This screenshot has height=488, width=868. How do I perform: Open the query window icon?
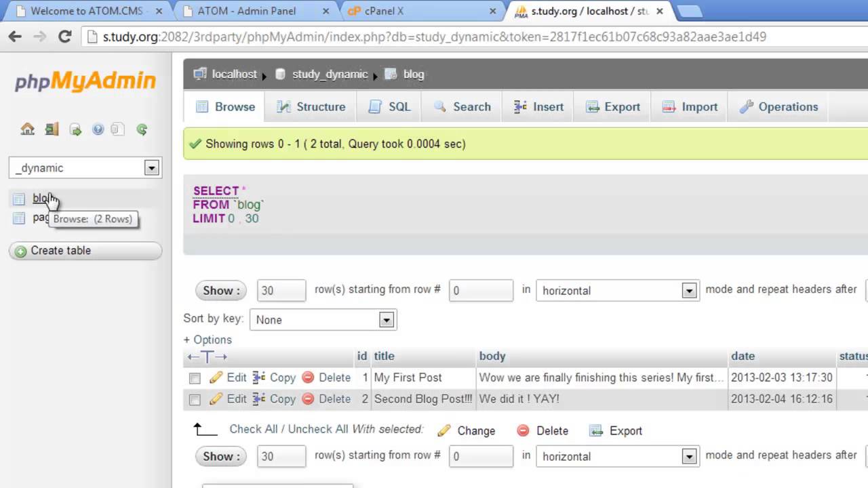(x=75, y=129)
